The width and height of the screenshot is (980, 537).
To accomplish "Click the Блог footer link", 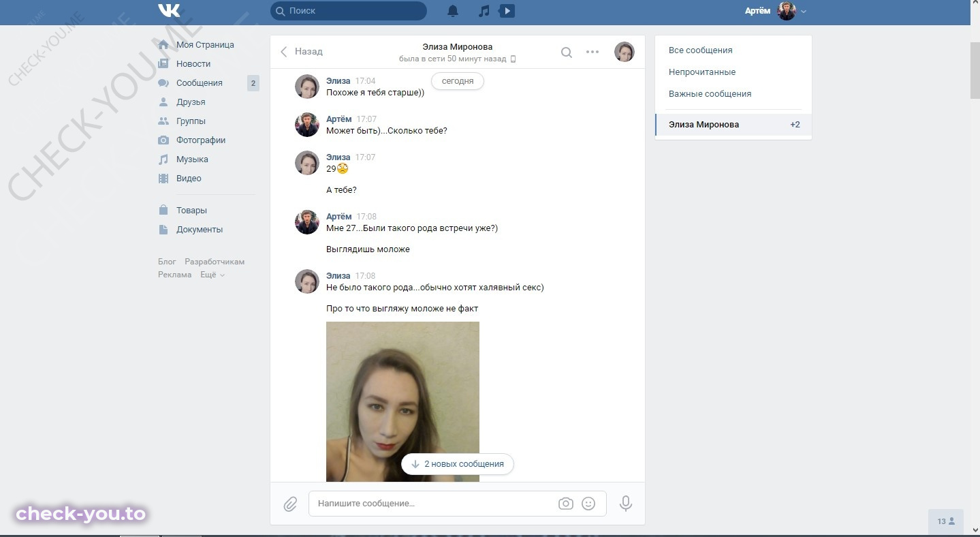I will click(x=167, y=262).
